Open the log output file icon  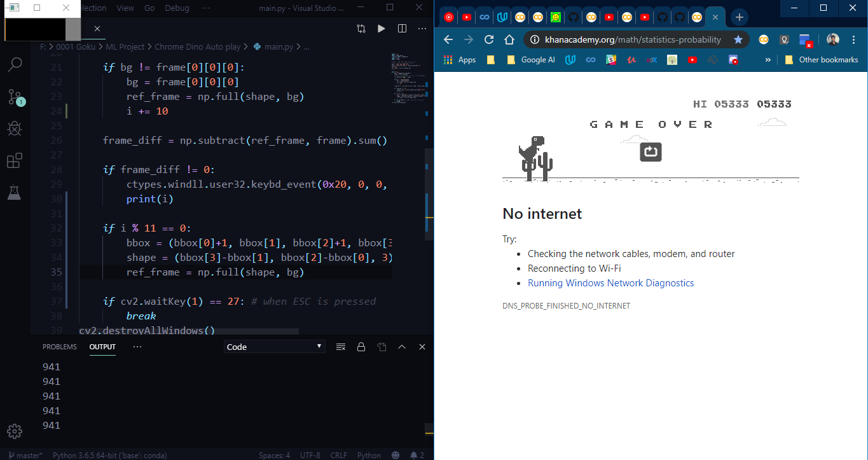click(x=382, y=347)
